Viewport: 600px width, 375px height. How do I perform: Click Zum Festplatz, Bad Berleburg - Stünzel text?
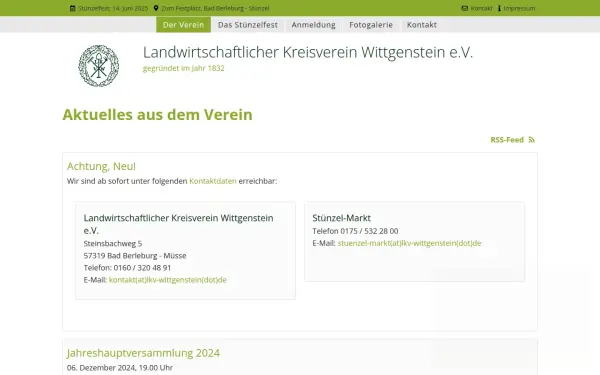point(215,8)
